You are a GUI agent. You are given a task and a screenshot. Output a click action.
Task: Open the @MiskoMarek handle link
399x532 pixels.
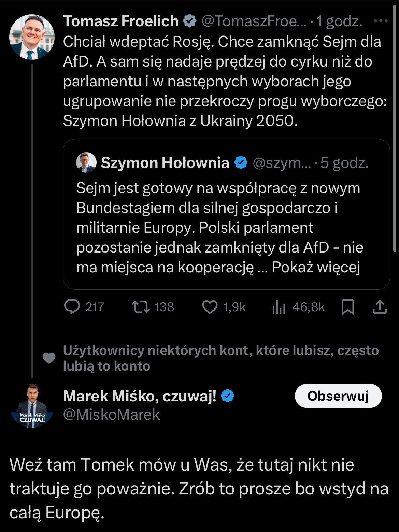pos(111,415)
